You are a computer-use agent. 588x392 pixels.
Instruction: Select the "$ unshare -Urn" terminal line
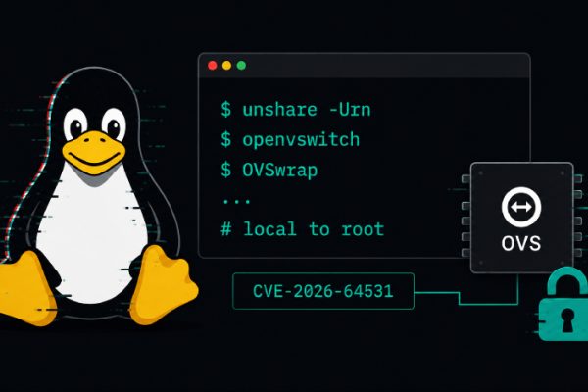point(296,110)
